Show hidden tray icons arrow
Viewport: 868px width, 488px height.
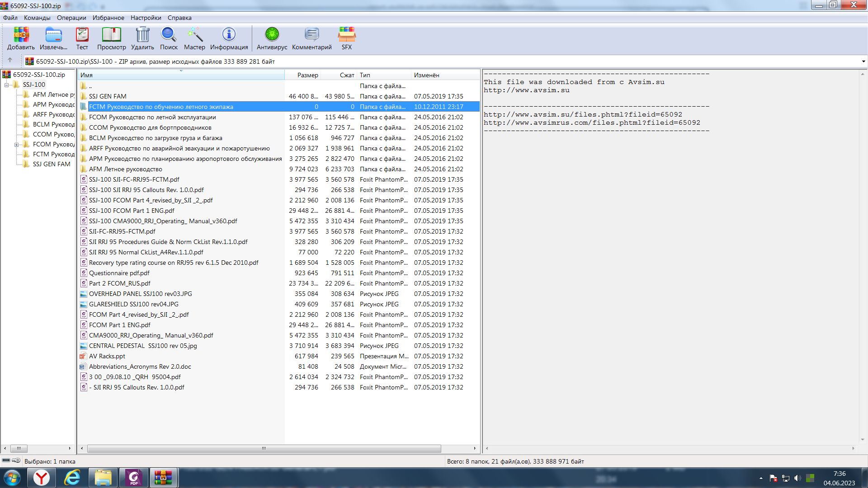pyautogui.click(x=761, y=478)
